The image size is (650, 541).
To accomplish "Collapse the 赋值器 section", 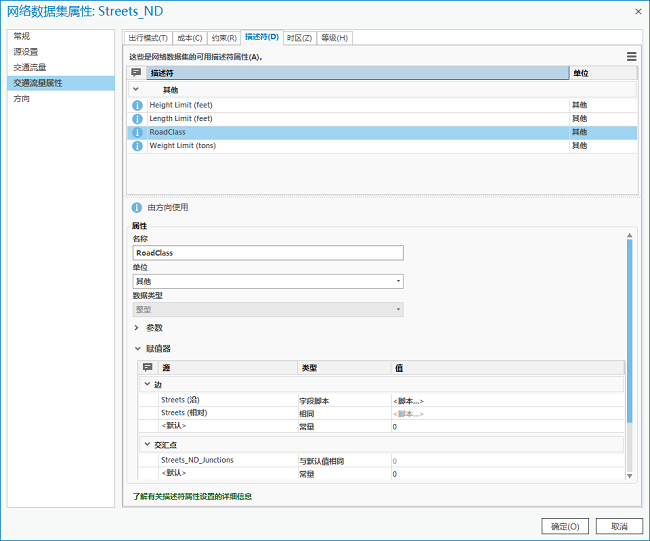I will point(137,349).
